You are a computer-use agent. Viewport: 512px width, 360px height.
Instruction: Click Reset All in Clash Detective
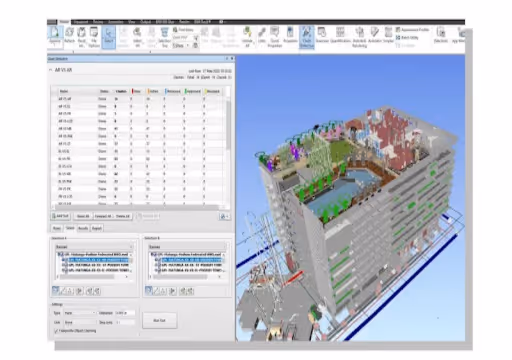coord(83,216)
